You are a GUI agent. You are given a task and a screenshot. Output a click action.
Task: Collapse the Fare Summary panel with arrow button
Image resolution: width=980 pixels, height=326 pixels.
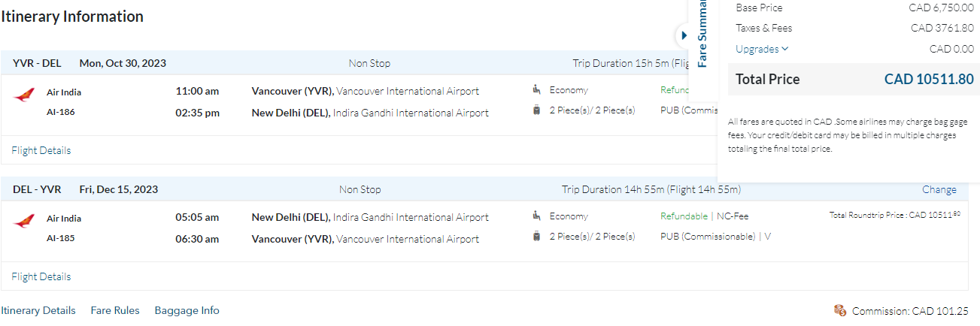coord(684,35)
